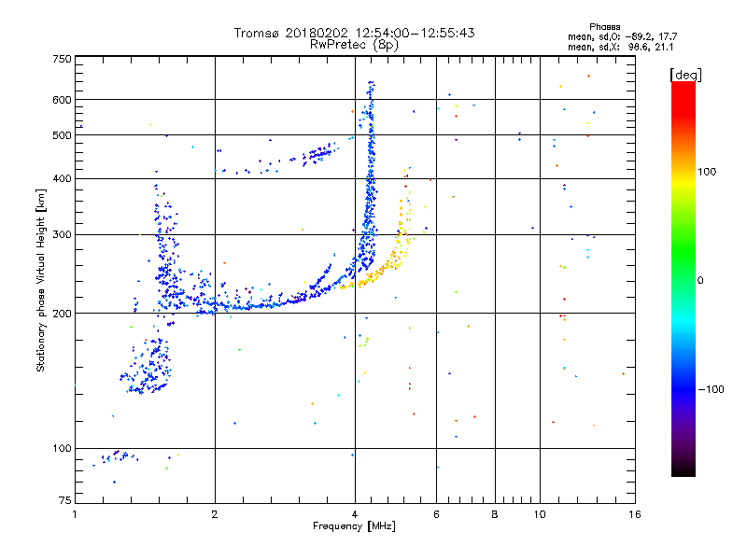Viewport: 747px width, 560px height.
Task: Click the Phases statistics header text
Action: 604,27
